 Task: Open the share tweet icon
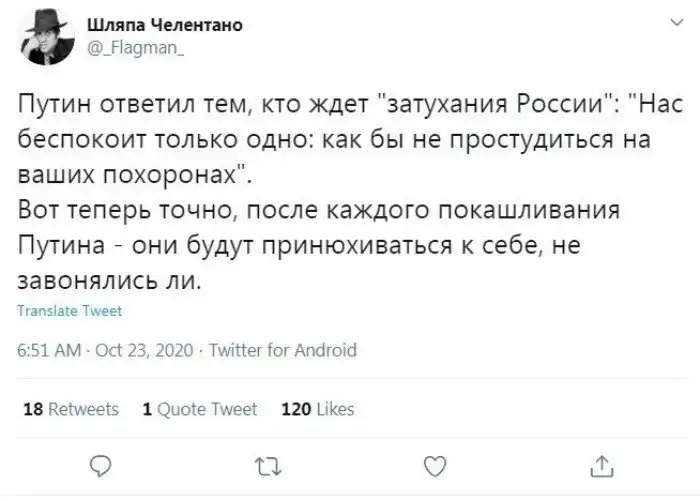(600, 463)
